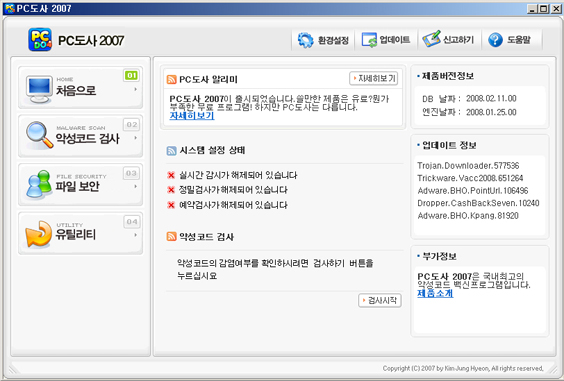Expand arrow on the 파일 보안 menu item

click(136, 186)
